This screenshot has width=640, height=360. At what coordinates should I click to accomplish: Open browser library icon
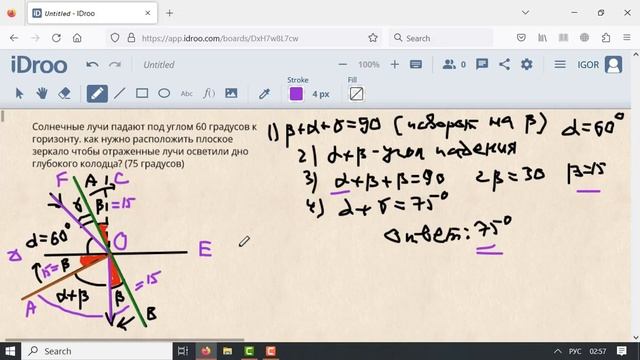coord(542,38)
